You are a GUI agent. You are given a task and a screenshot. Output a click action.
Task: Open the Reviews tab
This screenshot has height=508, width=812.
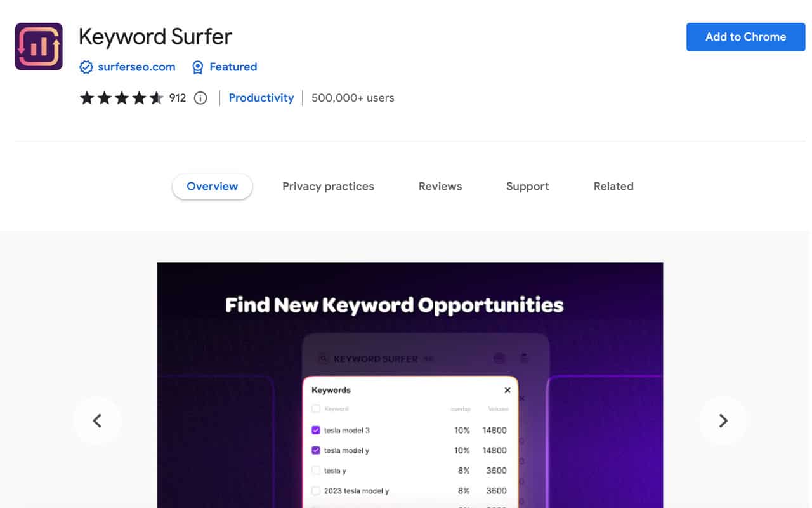click(x=440, y=186)
